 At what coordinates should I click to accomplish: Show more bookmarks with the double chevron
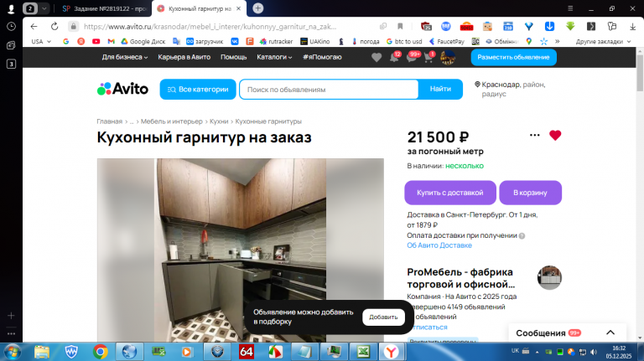click(558, 41)
